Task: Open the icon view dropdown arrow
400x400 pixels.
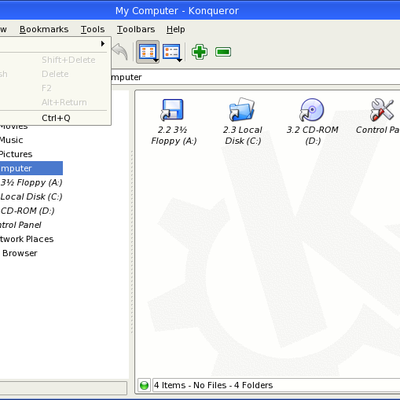Action: tap(156, 60)
